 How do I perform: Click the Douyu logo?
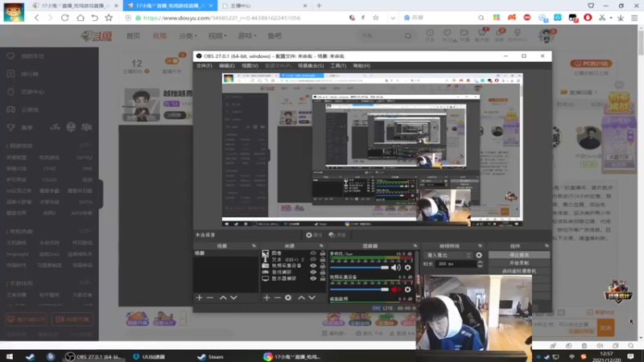click(x=97, y=36)
